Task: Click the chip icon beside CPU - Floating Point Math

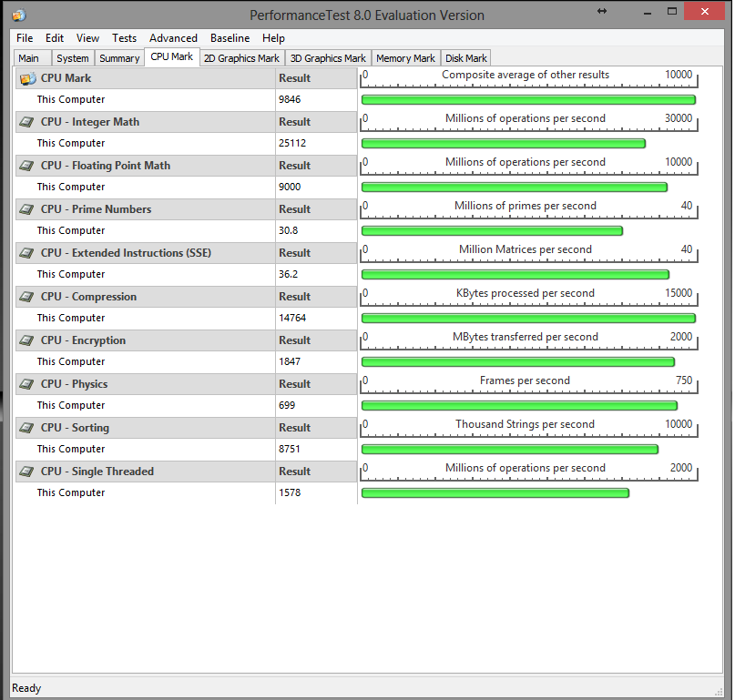Action: 26,166
